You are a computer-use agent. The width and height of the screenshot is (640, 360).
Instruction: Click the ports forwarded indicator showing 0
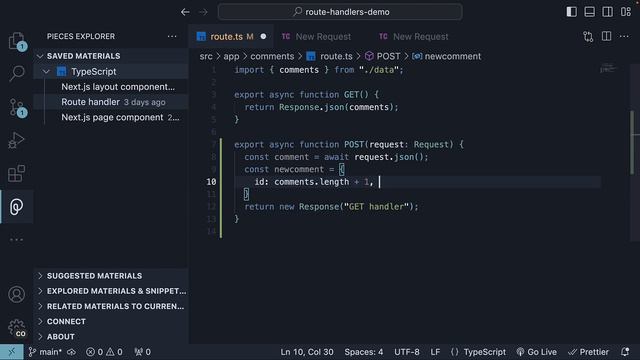click(142, 352)
